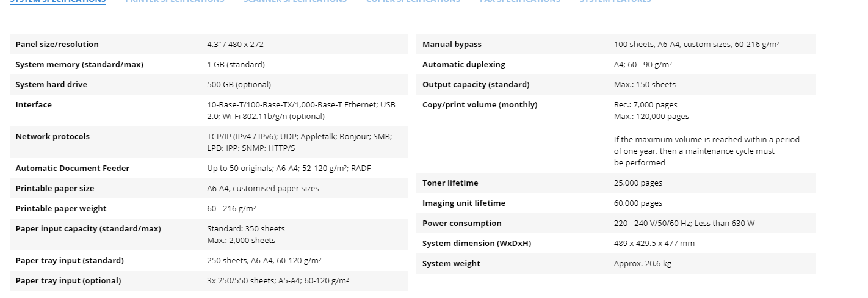Switch to Scanner Specifications tab
The width and height of the screenshot is (868, 298).
point(295,1)
